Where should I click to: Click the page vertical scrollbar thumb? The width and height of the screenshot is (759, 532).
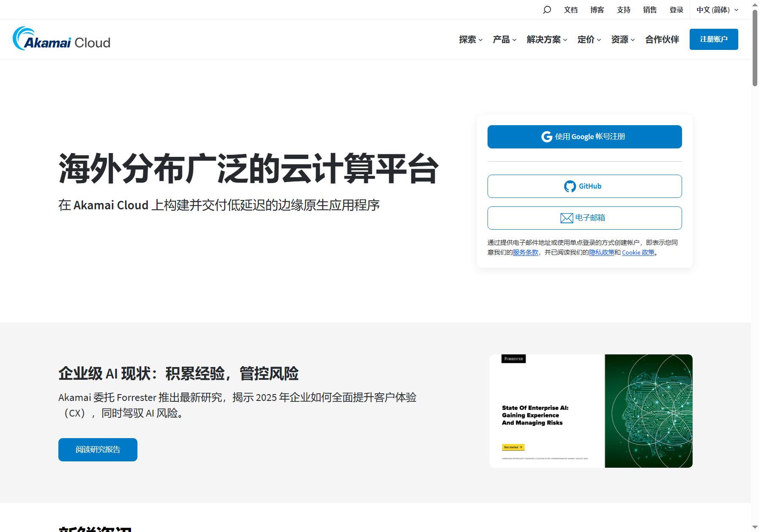755,47
